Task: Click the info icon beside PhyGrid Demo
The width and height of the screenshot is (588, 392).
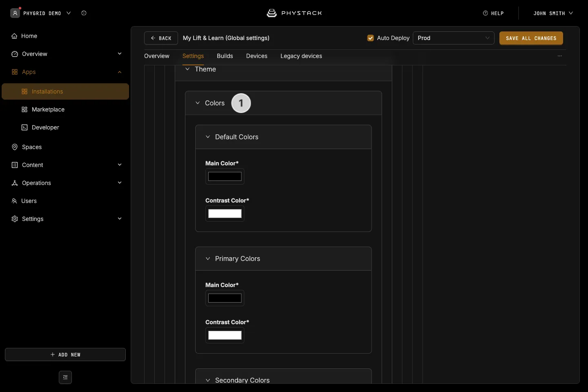Action: pos(84,13)
